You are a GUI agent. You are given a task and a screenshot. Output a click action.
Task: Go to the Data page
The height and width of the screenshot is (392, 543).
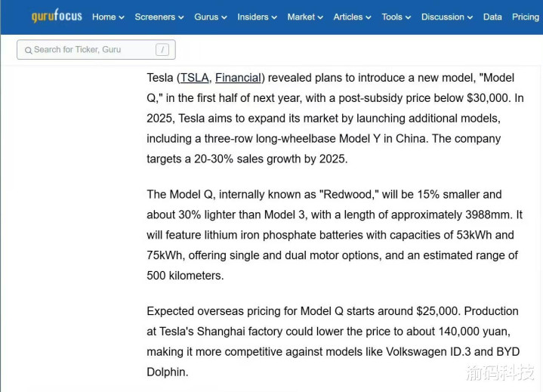[492, 17]
